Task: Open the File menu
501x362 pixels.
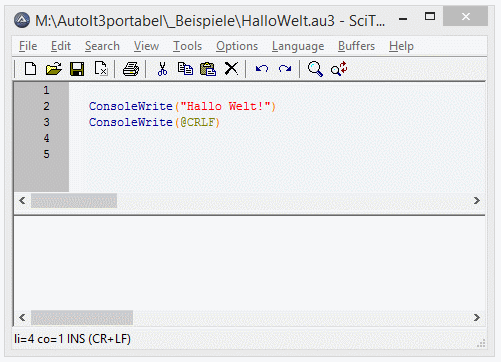Action: pos(28,46)
